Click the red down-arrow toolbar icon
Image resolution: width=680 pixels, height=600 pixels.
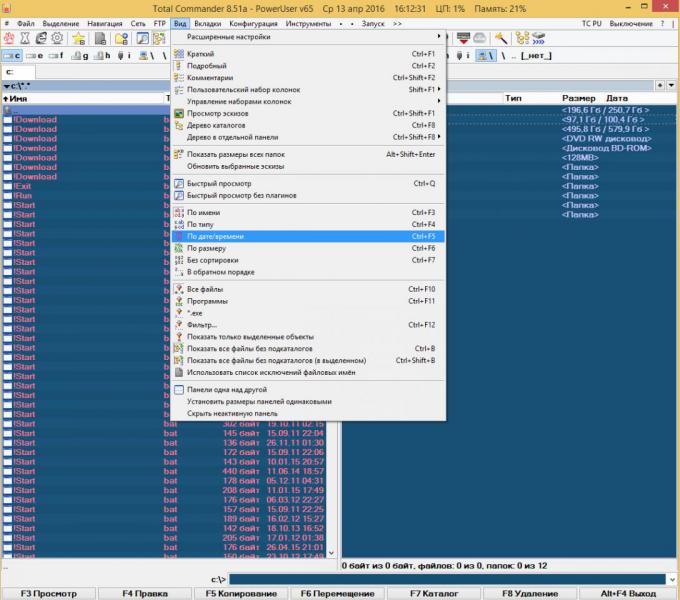(463, 38)
